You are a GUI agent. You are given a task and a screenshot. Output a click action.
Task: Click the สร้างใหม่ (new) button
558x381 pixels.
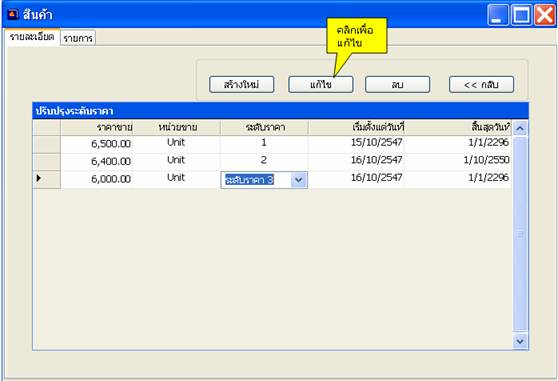pos(242,85)
